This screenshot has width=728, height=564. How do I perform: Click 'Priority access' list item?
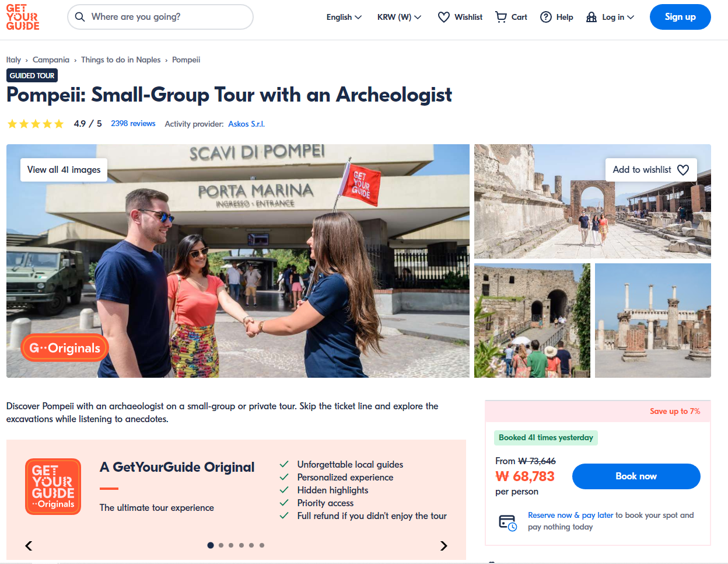tap(317, 503)
